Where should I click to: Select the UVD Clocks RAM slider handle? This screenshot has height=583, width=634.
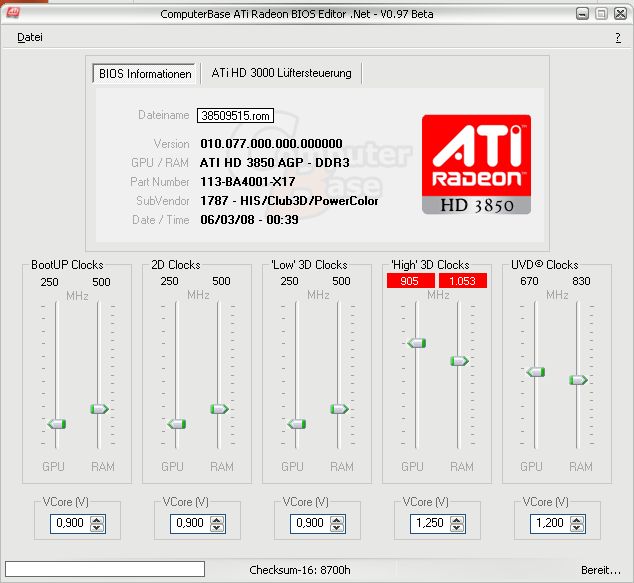tap(578, 380)
